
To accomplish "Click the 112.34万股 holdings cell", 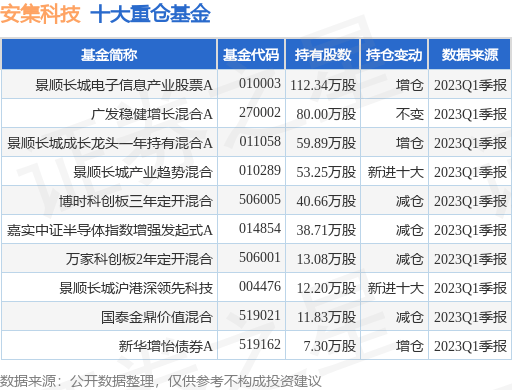I will click(323, 85).
